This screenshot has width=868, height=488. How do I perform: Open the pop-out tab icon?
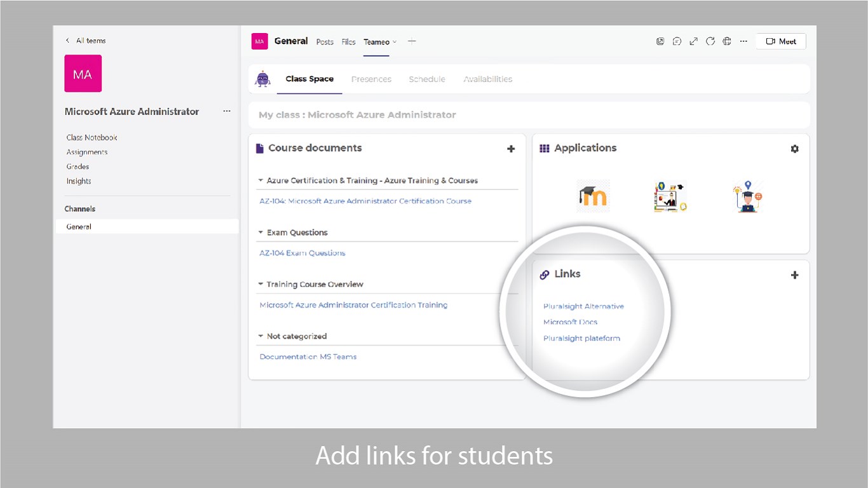pos(660,41)
